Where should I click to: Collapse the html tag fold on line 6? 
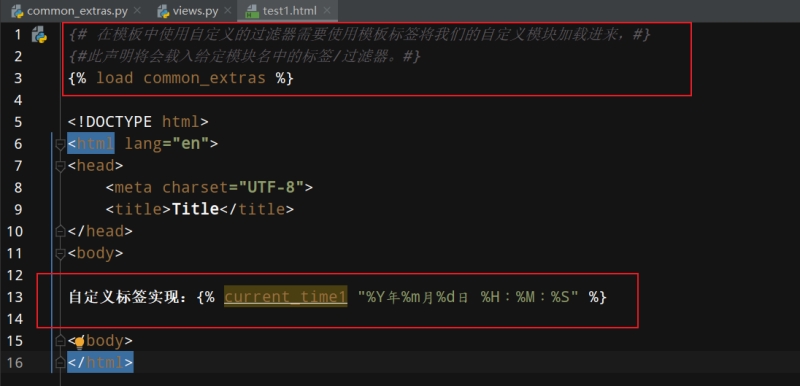[60, 144]
